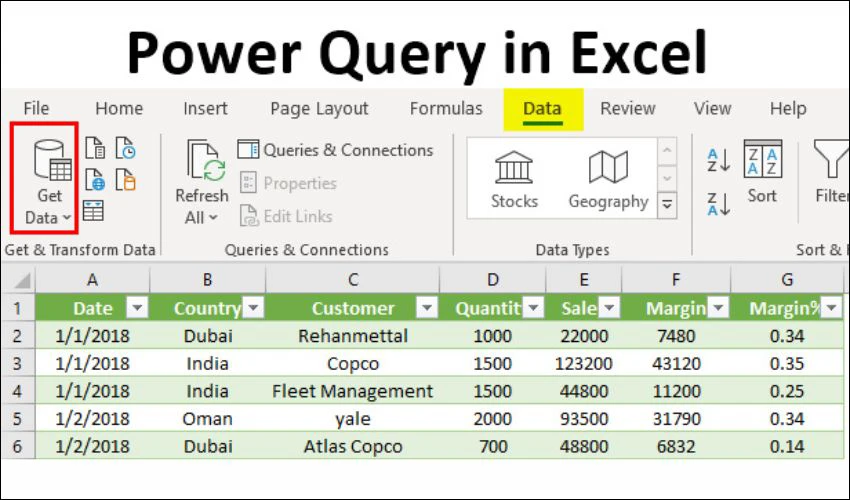This screenshot has width=850, height=500.
Task: Click the From Web icon
Action: (95, 180)
